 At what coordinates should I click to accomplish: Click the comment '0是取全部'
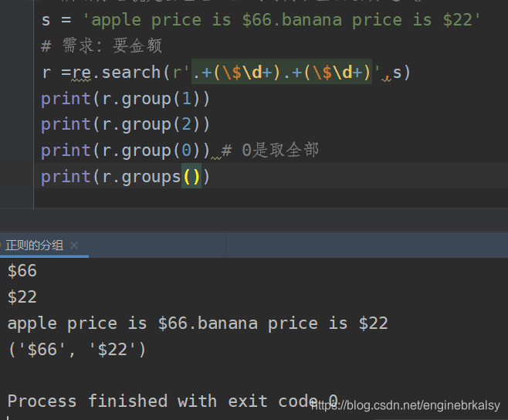pos(270,151)
